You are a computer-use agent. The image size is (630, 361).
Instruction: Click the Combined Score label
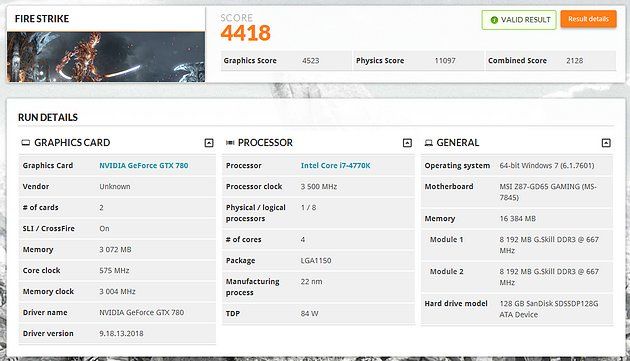[x=517, y=61]
